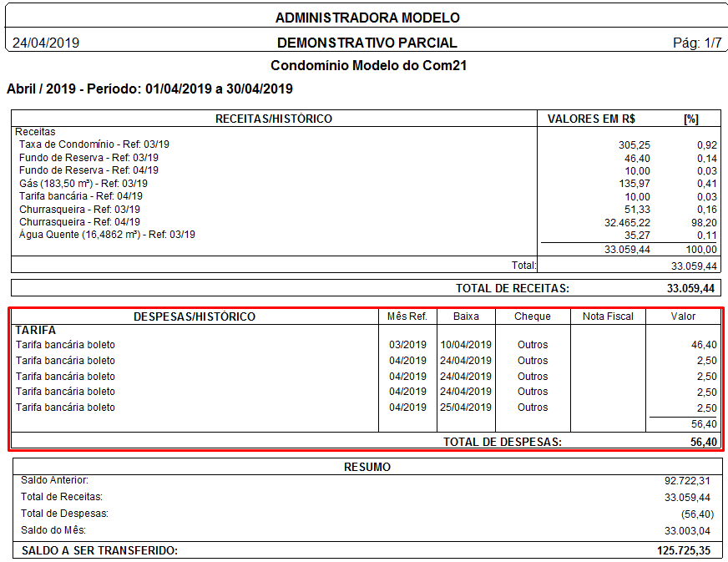Select 'Condomínio Modelo do Com21' title
Viewport: 728px width, 562px height.
369,65
